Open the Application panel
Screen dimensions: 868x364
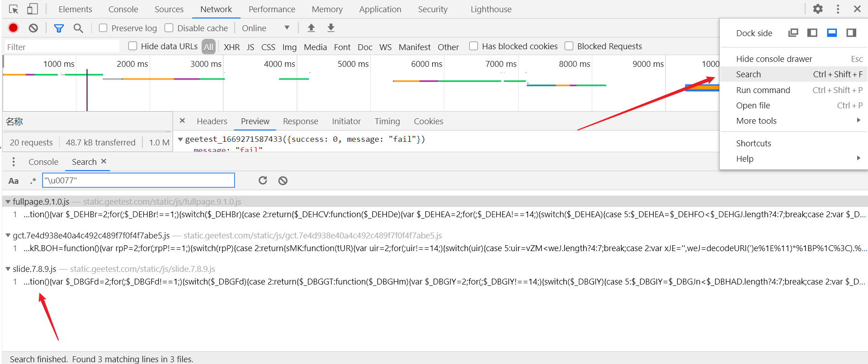pos(380,9)
